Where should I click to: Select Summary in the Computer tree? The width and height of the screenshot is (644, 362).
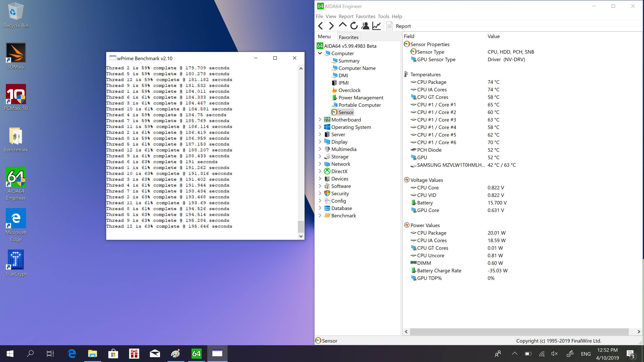tap(346, 61)
